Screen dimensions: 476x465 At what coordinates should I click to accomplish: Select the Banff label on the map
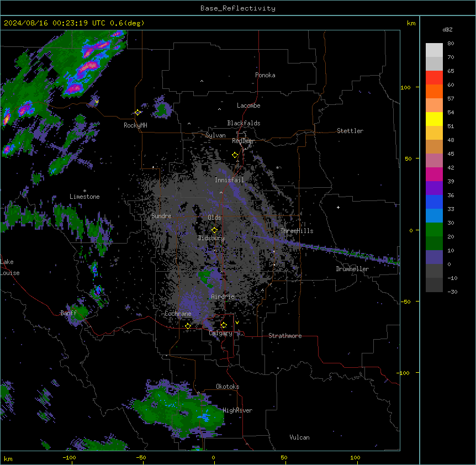point(68,313)
